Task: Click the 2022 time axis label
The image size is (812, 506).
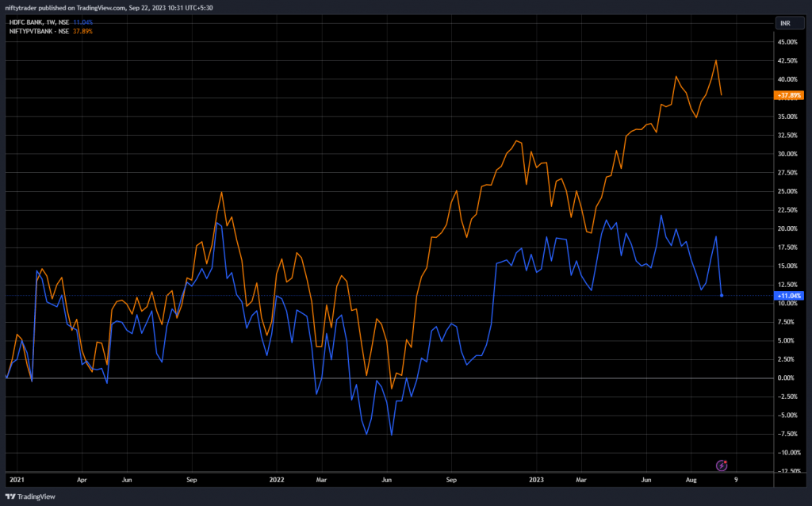Action: tap(277, 480)
